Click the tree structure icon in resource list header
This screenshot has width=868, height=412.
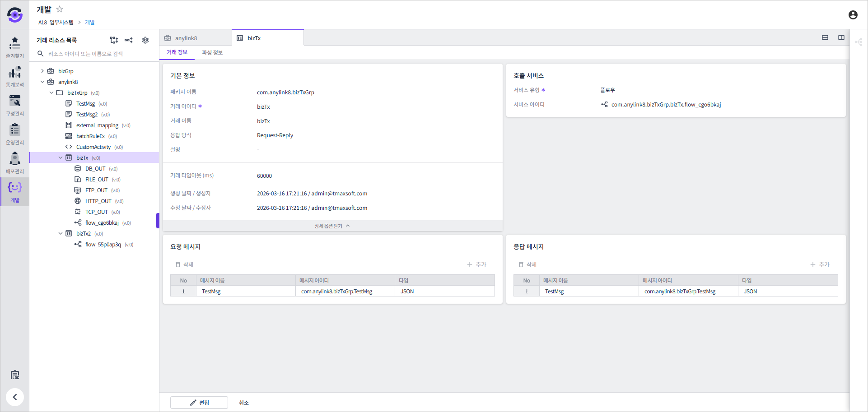tap(114, 40)
